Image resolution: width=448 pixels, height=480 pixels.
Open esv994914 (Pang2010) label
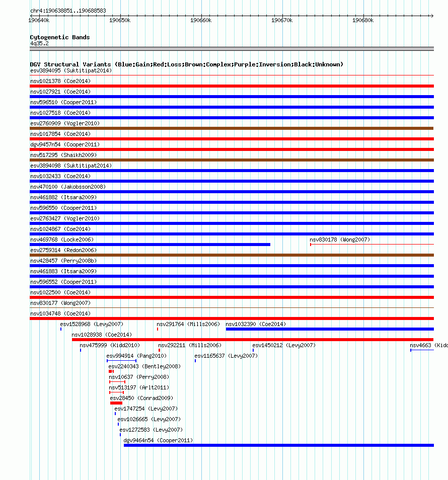[x=136, y=356]
